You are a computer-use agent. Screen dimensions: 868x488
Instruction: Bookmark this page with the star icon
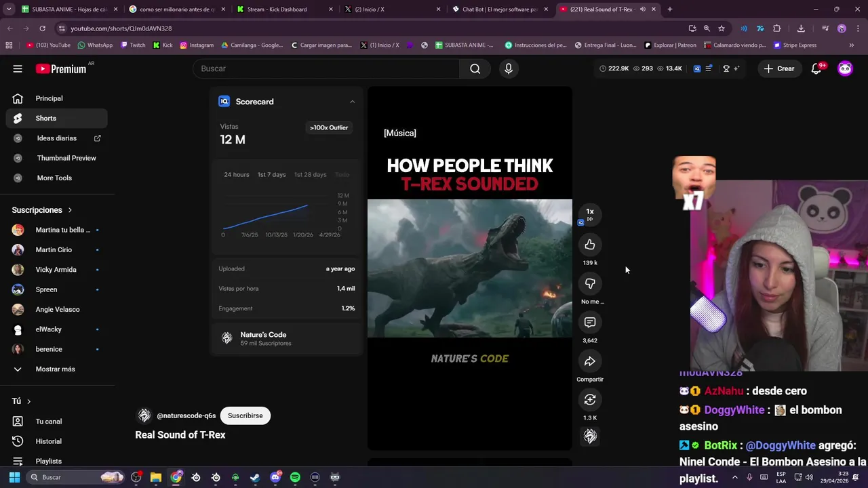click(x=722, y=28)
